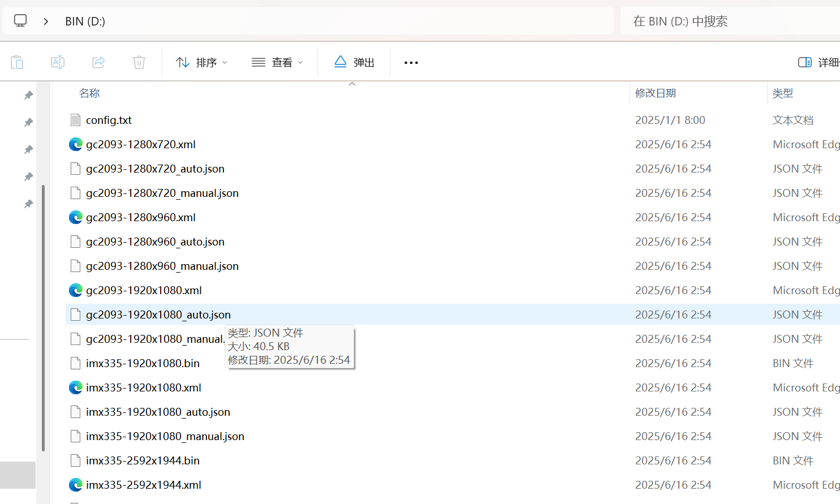Click the Paste clipboard icon
This screenshot has height=504, width=840.
[x=17, y=62]
